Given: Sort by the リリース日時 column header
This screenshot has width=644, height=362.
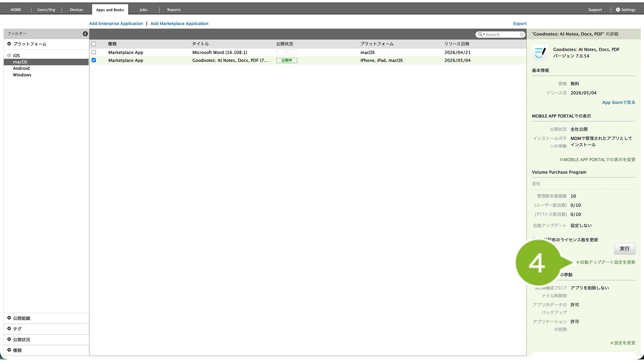Looking at the screenshot, I should [457, 44].
